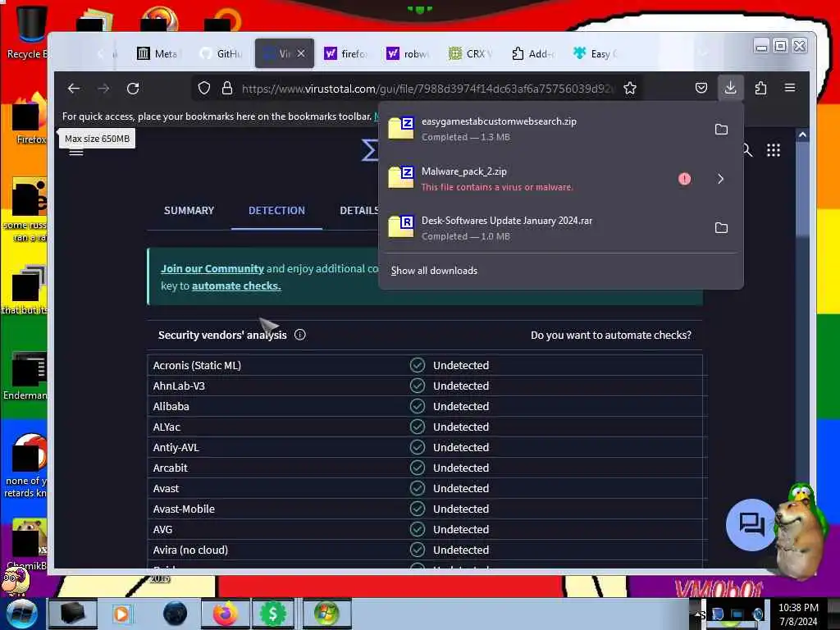Switch to the CRX Viewer tab

point(470,53)
